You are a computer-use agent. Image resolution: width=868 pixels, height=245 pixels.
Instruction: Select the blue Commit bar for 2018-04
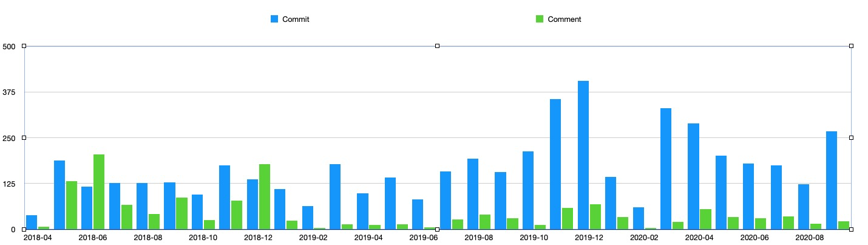[32, 222]
